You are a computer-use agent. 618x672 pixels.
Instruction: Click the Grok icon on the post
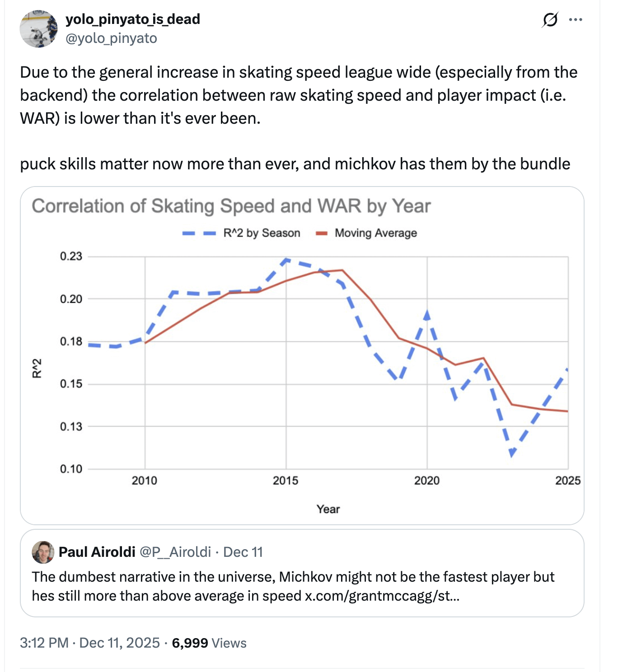coord(550,19)
